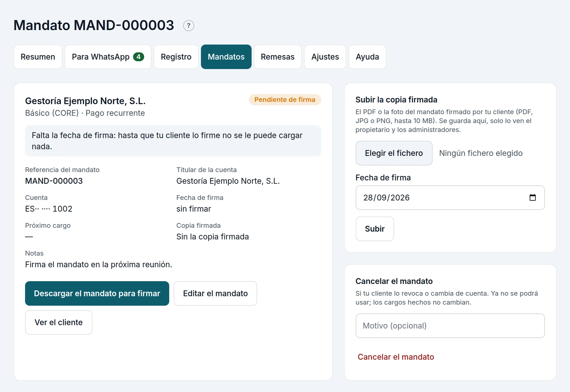
Task: Click the Subir button
Action: tap(375, 229)
